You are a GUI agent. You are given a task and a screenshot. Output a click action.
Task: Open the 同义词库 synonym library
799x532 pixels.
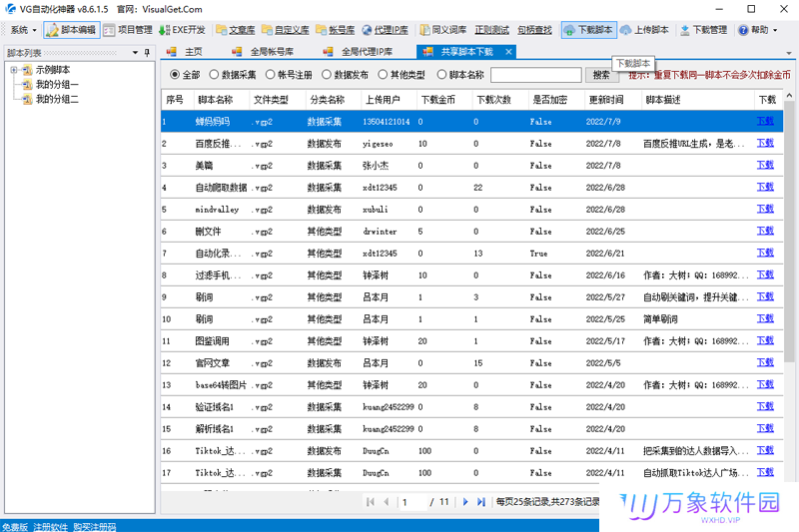(x=443, y=30)
